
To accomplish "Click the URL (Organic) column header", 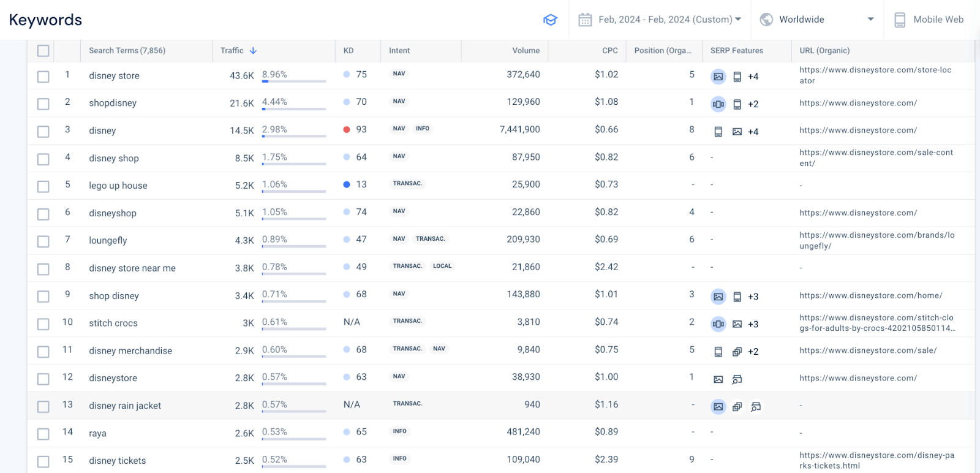I will pos(824,50).
